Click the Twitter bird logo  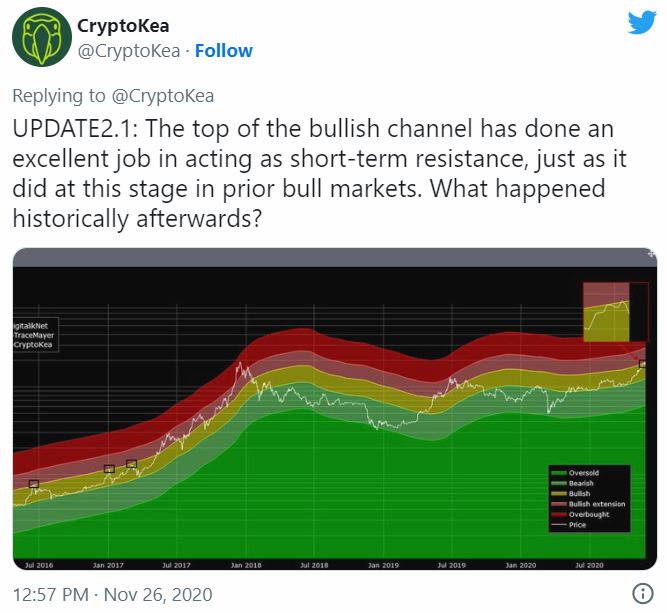641,23
